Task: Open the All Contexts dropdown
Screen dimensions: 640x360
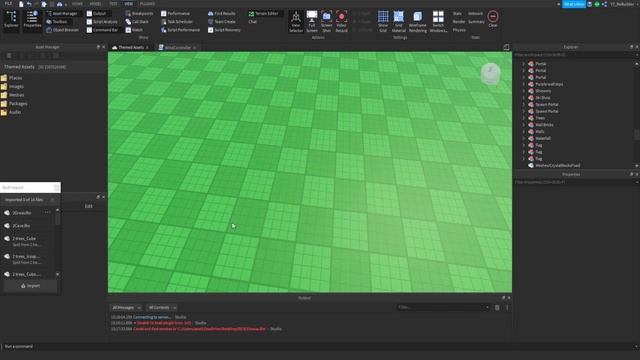Action: tap(162, 307)
